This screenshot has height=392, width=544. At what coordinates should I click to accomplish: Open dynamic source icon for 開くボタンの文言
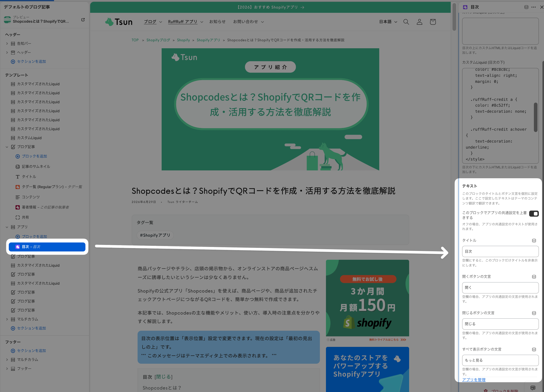click(x=534, y=277)
